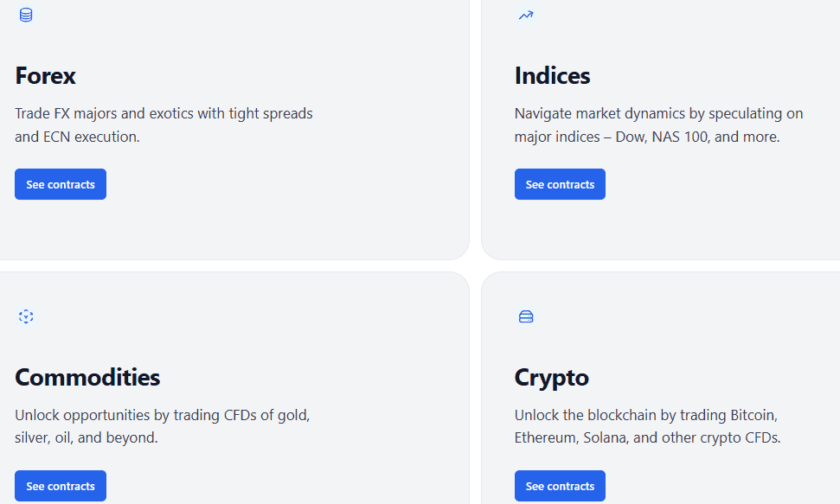Click See contracts under Forex

(60, 183)
